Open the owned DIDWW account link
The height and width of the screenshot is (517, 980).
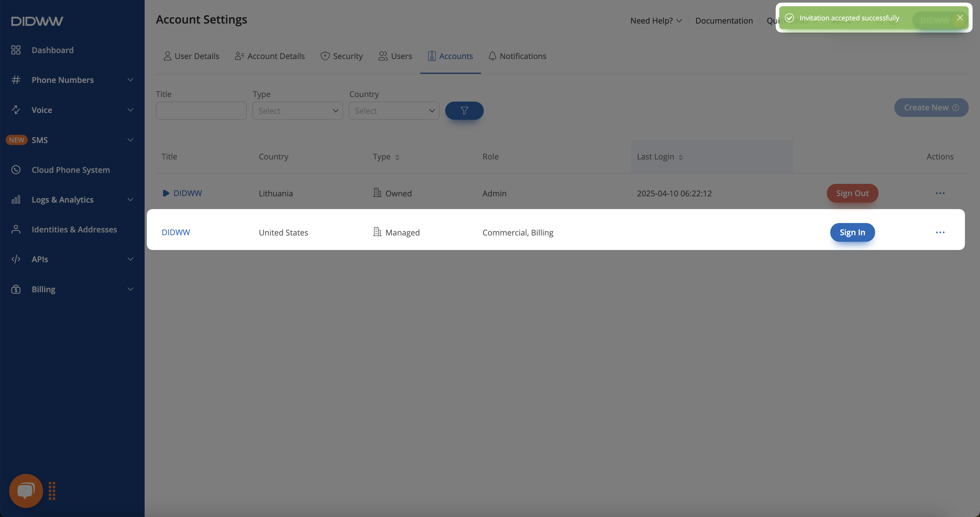point(187,194)
